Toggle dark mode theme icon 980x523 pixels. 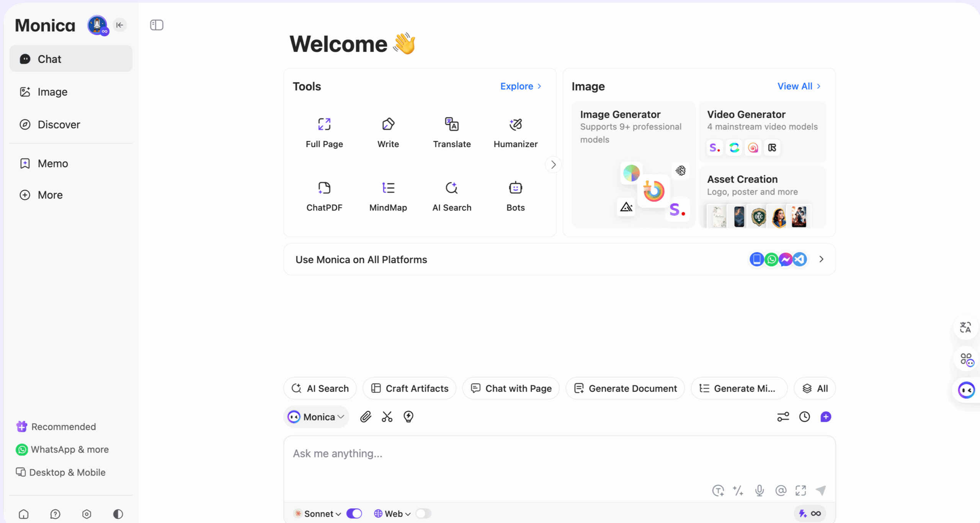(x=118, y=514)
